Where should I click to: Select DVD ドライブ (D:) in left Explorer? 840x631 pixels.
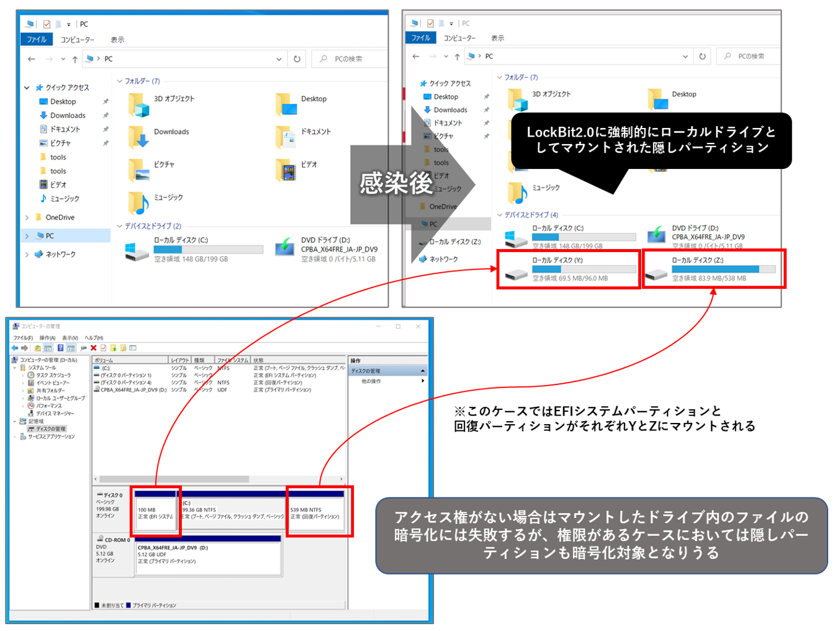point(327,249)
